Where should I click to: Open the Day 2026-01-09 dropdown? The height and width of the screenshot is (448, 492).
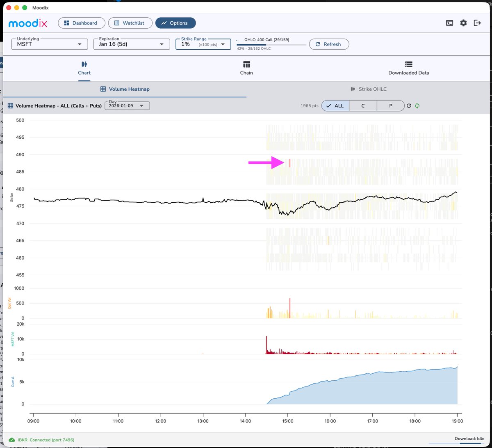pyautogui.click(x=128, y=105)
